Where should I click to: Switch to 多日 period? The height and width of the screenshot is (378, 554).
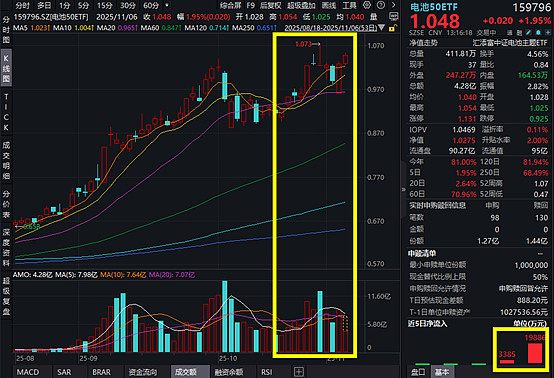(x=44, y=5)
